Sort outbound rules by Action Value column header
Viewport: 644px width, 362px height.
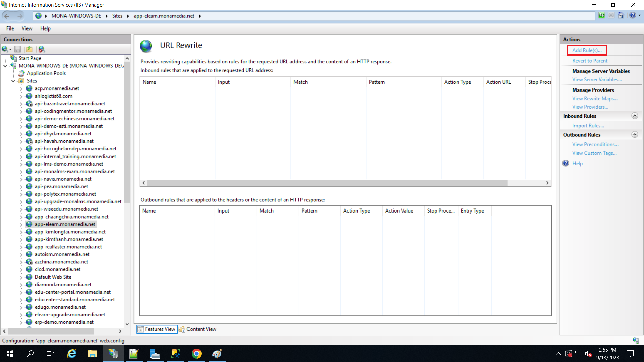403,211
